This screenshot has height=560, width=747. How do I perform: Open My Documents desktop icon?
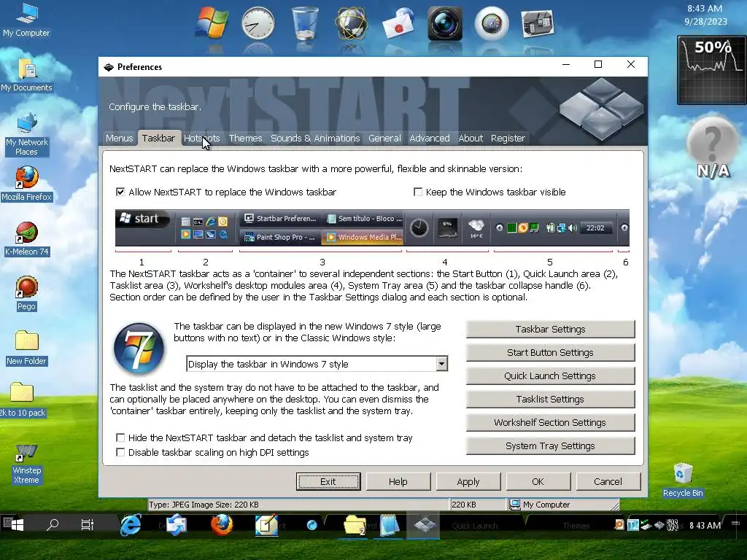pyautogui.click(x=26, y=75)
